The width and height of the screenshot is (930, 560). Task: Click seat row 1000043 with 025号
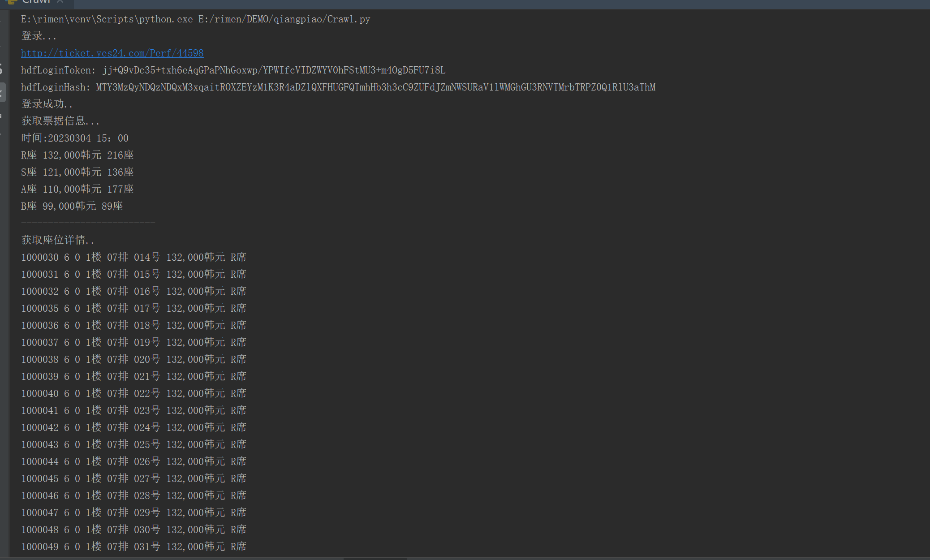coord(134,445)
